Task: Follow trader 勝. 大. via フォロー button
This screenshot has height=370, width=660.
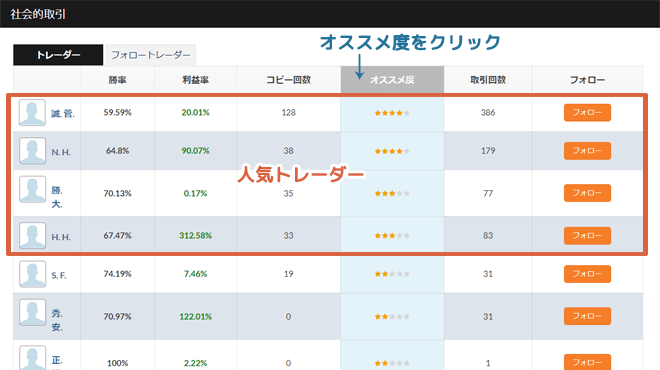Action: pos(587,193)
